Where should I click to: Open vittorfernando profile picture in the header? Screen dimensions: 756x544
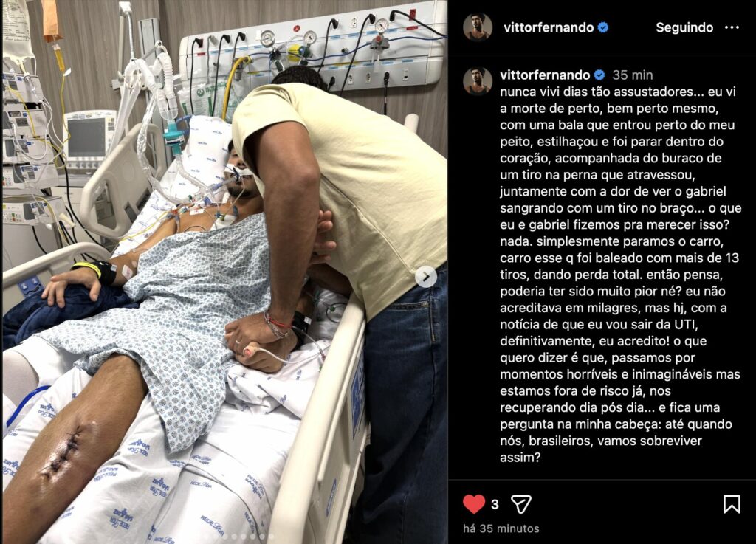(x=478, y=27)
